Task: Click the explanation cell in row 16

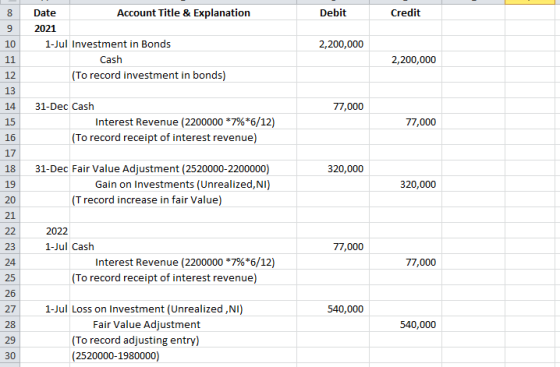Action: (183, 137)
